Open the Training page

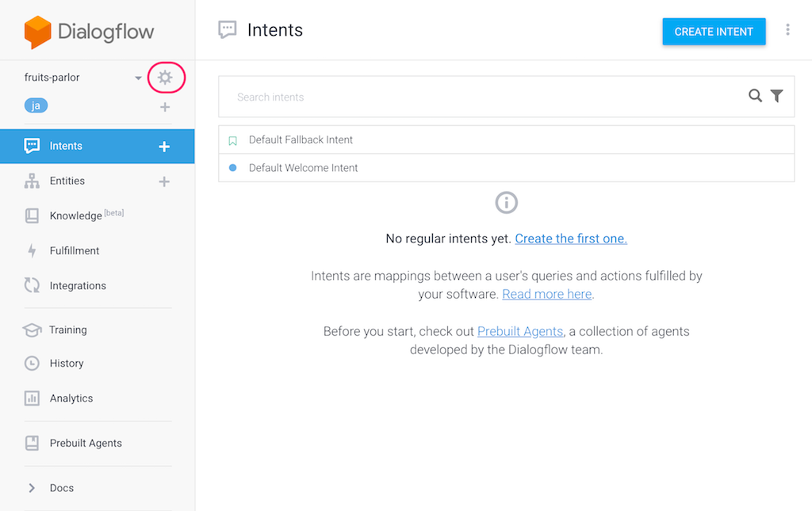coord(68,330)
